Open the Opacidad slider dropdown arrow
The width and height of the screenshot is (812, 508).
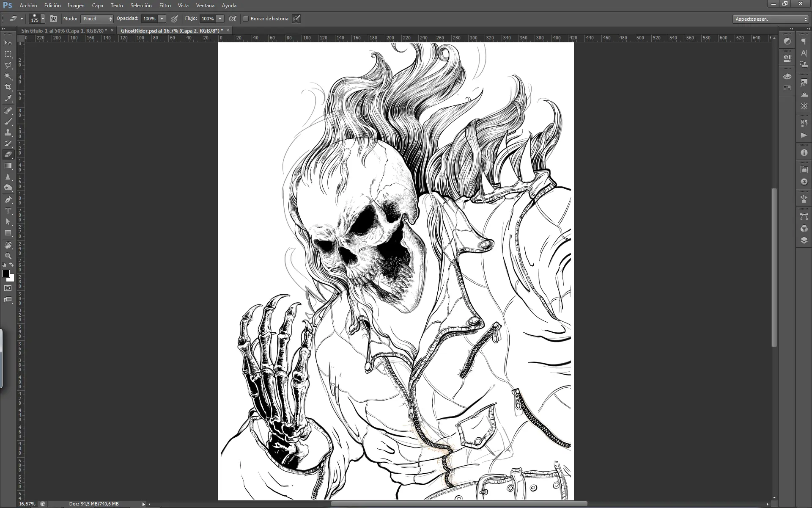[162, 19]
